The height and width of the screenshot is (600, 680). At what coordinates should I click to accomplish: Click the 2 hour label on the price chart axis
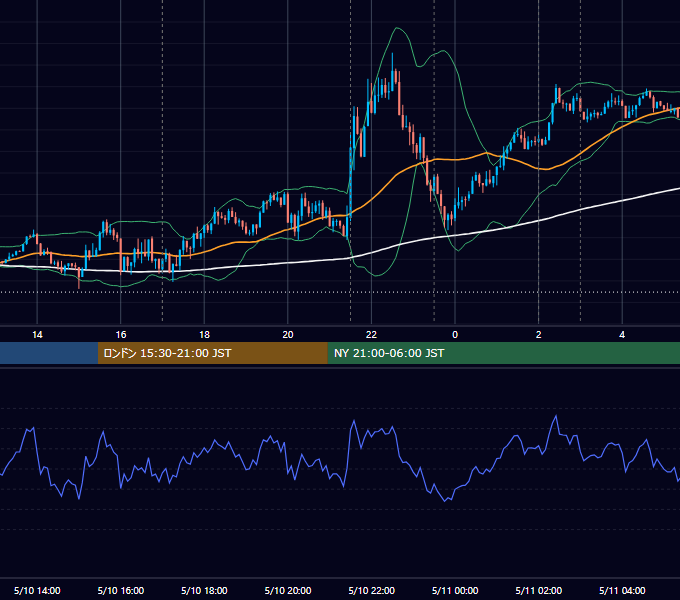pos(539,335)
